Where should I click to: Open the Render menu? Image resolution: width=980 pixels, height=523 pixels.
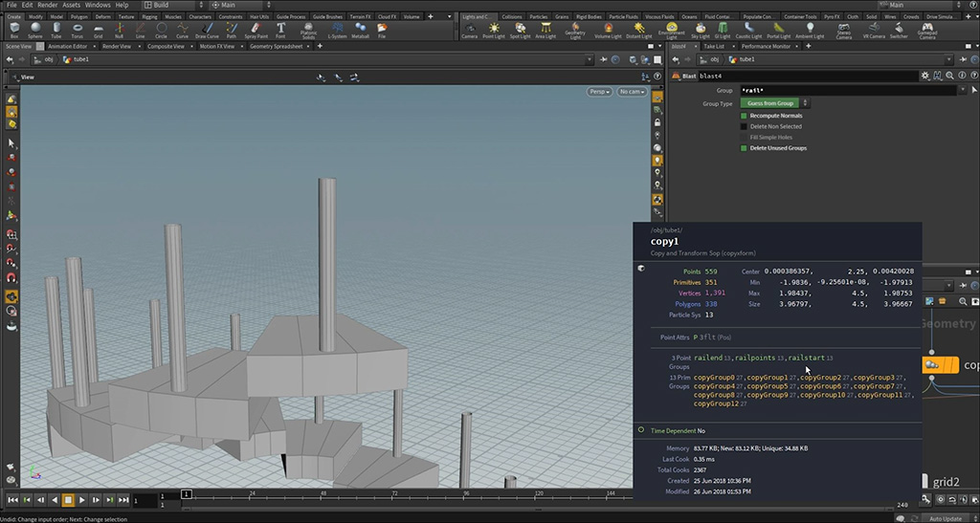pos(48,5)
